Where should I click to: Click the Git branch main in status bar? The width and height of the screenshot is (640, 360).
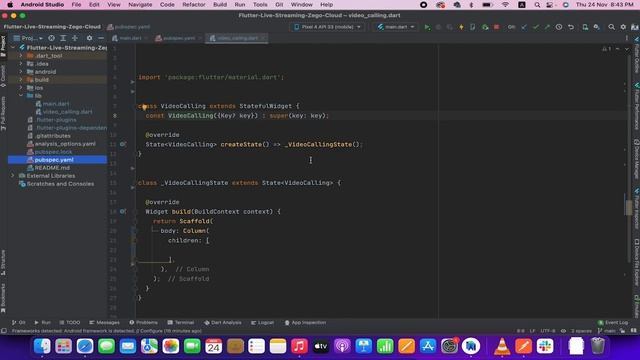tap(607, 331)
